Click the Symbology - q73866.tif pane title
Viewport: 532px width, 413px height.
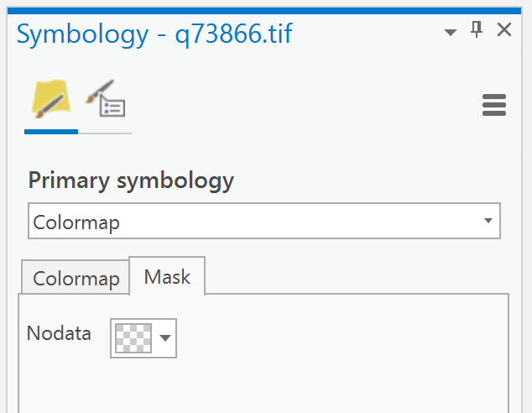point(154,34)
